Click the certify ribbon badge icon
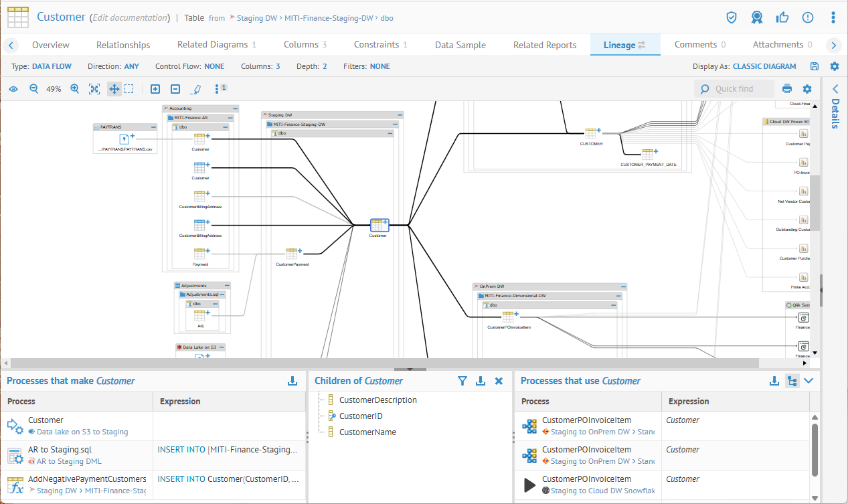The height and width of the screenshot is (504, 848). [x=756, y=17]
